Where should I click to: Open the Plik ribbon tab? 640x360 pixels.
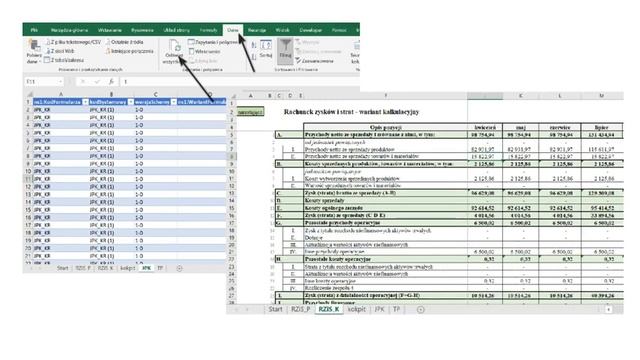(34, 30)
